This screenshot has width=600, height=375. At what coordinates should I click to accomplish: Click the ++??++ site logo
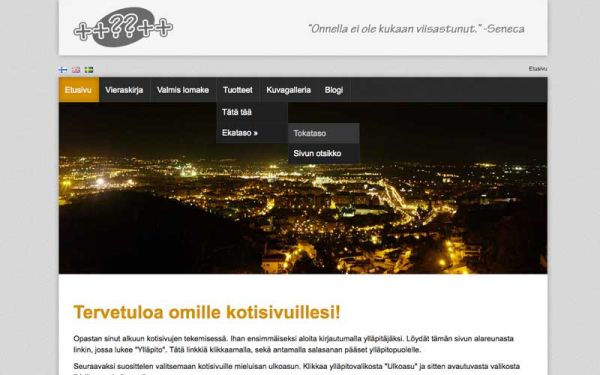pos(123,28)
